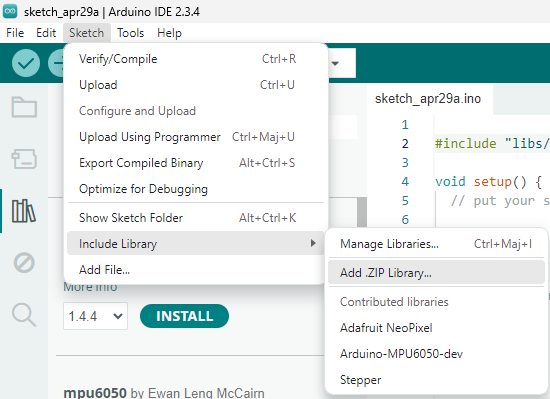The image size is (550, 399).
Task: Open the Tools menu
Action: point(130,33)
